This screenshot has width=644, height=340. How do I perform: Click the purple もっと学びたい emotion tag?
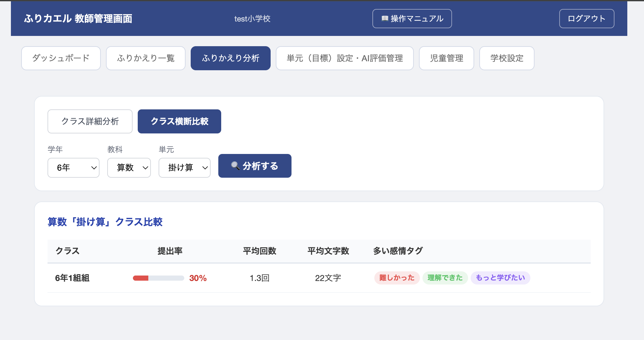tap(500, 278)
